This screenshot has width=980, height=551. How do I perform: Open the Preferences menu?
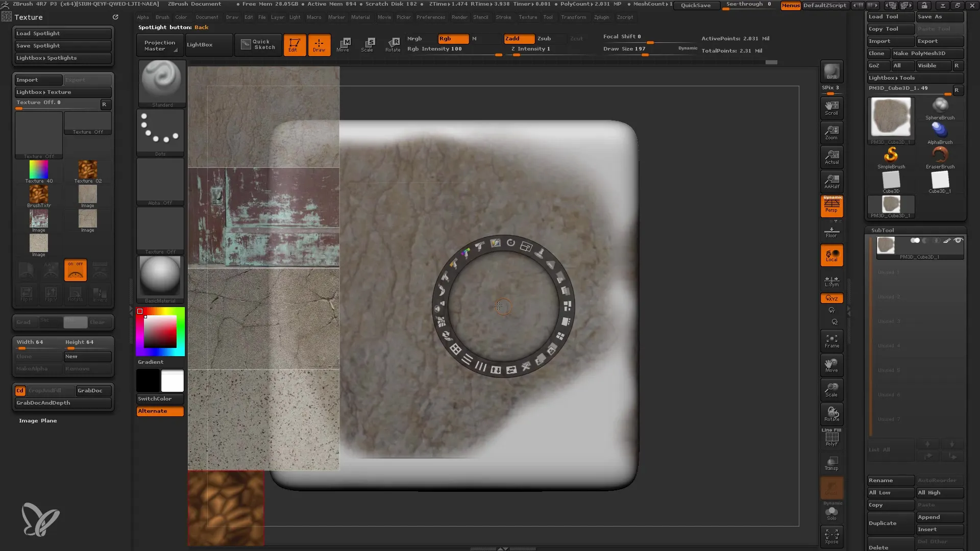pos(431,17)
